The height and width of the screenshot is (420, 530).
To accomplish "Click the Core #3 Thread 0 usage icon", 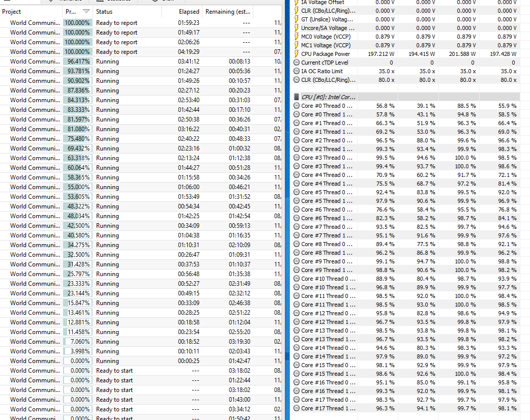I will pos(297,158).
